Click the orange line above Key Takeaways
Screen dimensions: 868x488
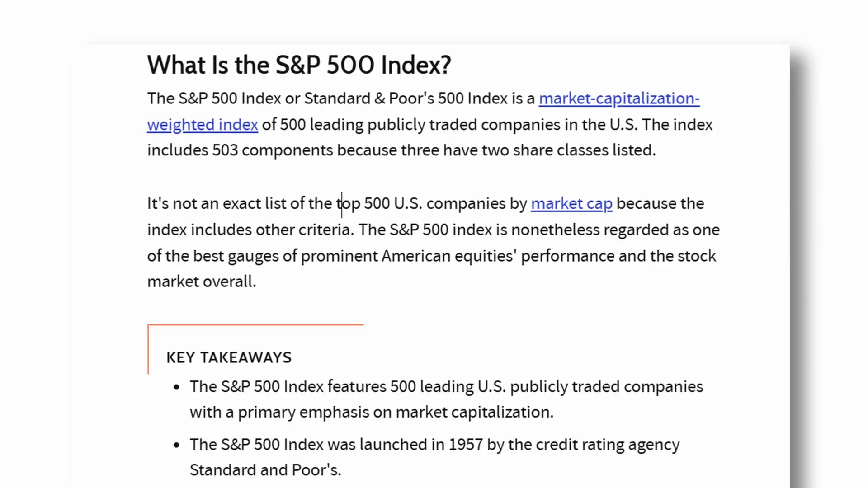click(x=255, y=324)
